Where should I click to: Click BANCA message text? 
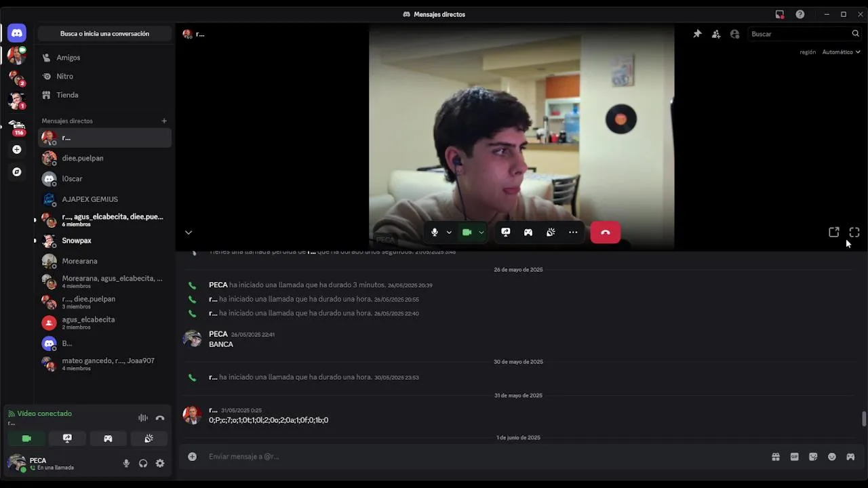coord(221,344)
